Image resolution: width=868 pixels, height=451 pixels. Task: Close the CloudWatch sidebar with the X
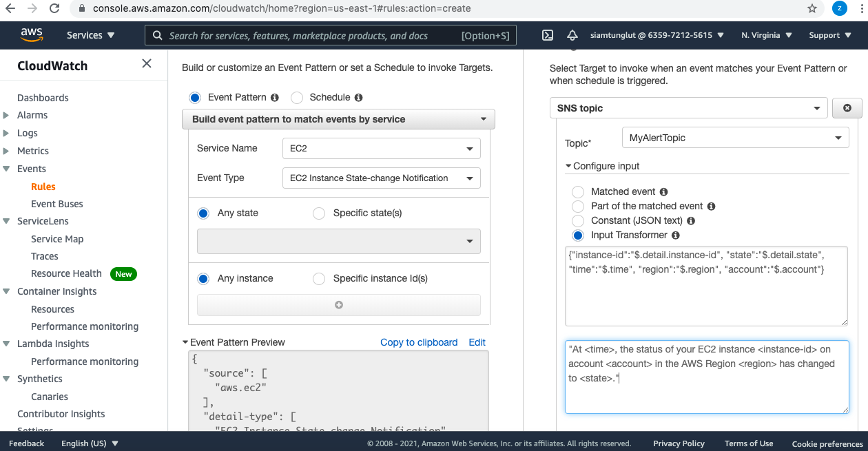click(147, 63)
